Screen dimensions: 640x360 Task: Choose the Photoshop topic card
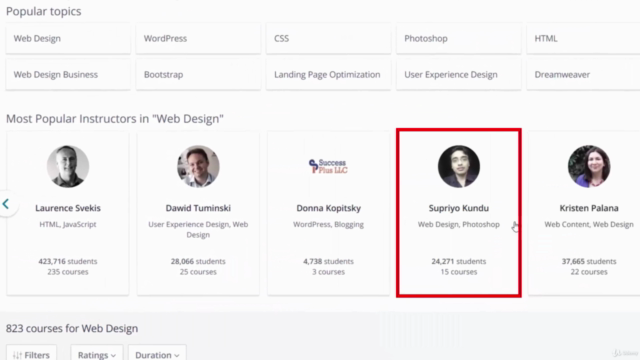pyautogui.click(x=459, y=38)
